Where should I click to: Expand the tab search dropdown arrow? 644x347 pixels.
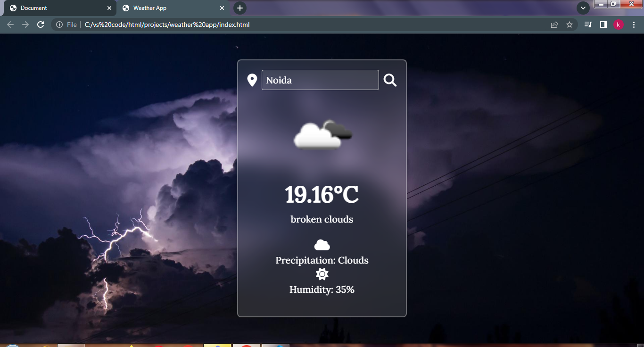coord(583,8)
